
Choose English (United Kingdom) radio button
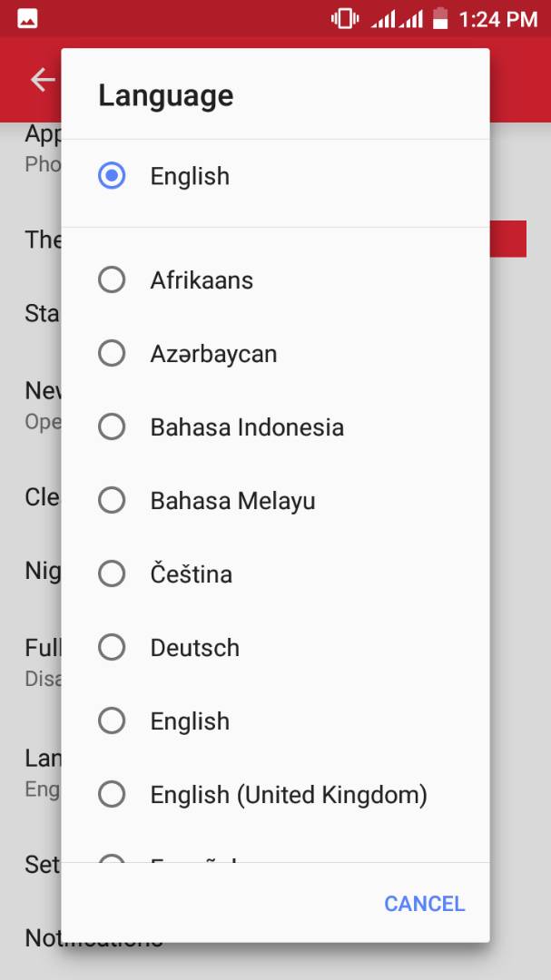coord(112,794)
